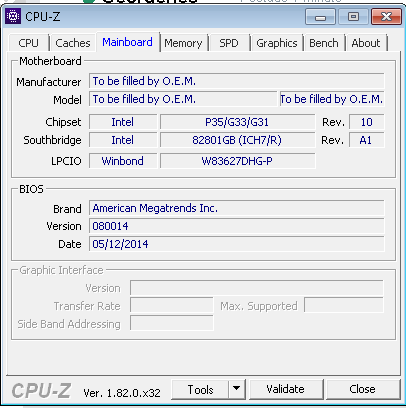Click the BIOS Version field 080014
Image resolution: width=410 pixels, height=410 pixels.
click(x=237, y=226)
